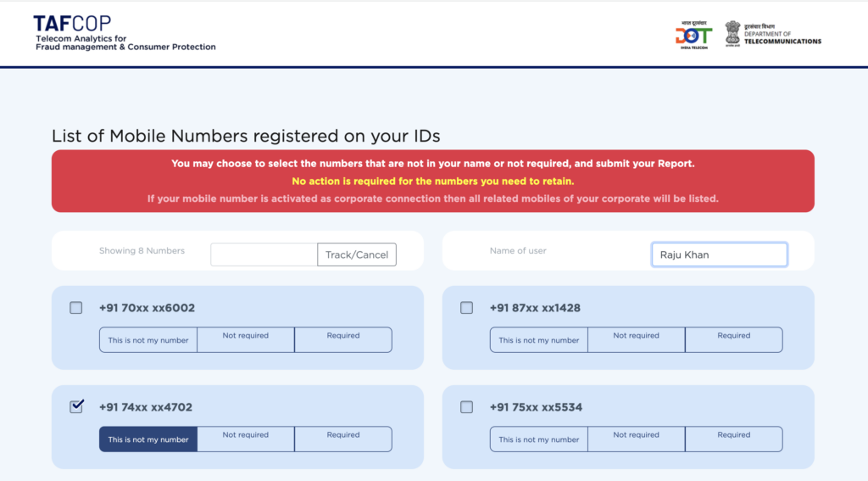Select This is not my number for 74xx xx4702

[x=148, y=439]
